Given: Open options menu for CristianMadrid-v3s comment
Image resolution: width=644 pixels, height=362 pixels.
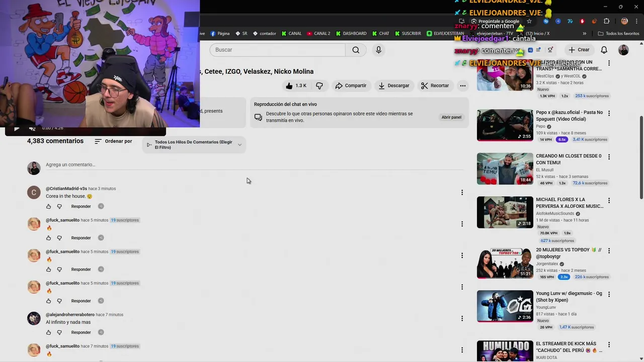Looking at the screenshot, I should (462, 193).
